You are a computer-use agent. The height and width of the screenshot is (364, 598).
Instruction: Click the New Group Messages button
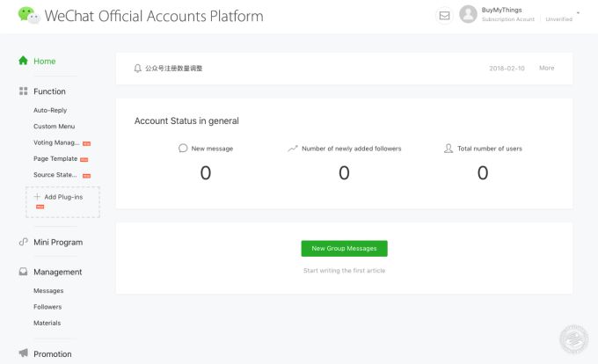click(344, 249)
